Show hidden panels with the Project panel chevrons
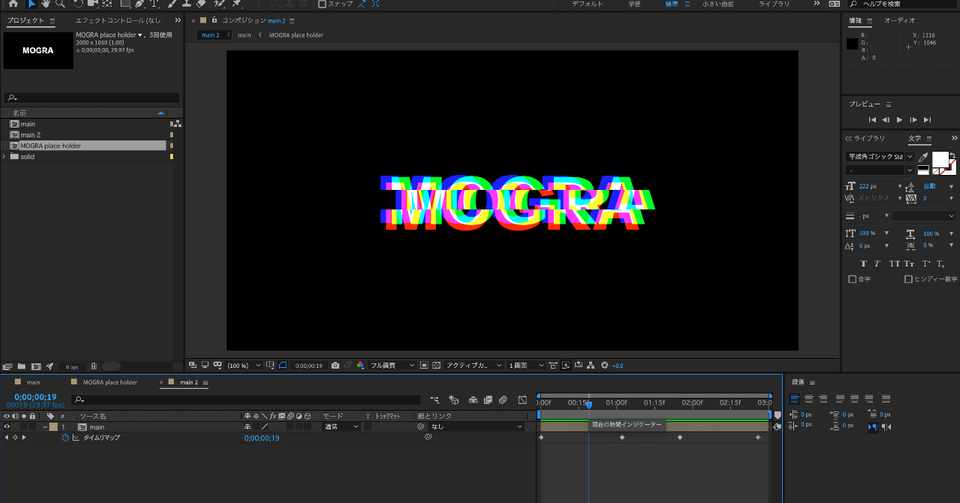 [x=178, y=20]
